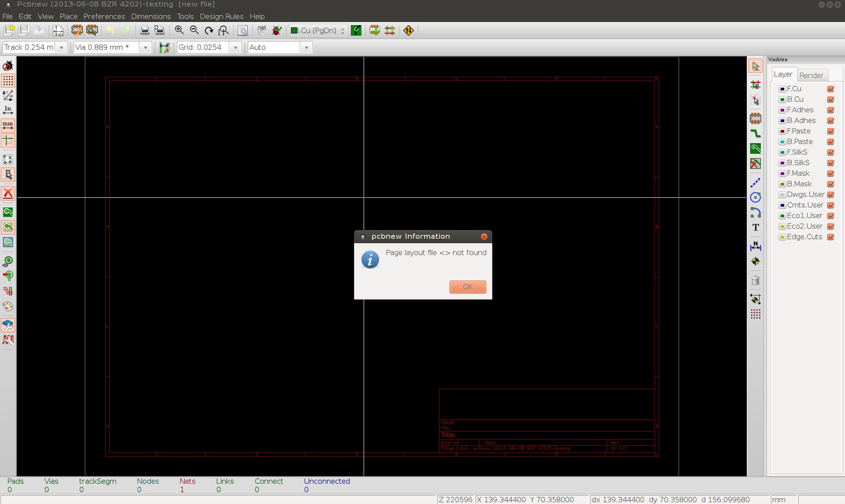Switch to the Render tab
Screen dimensions: 845x504
pyautogui.click(x=811, y=75)
